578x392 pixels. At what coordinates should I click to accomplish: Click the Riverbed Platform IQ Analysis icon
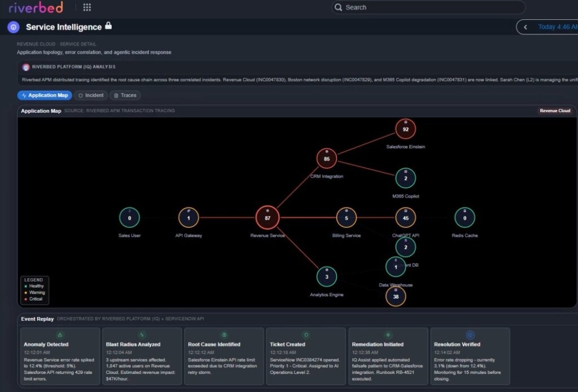click(x=26, y=67)
